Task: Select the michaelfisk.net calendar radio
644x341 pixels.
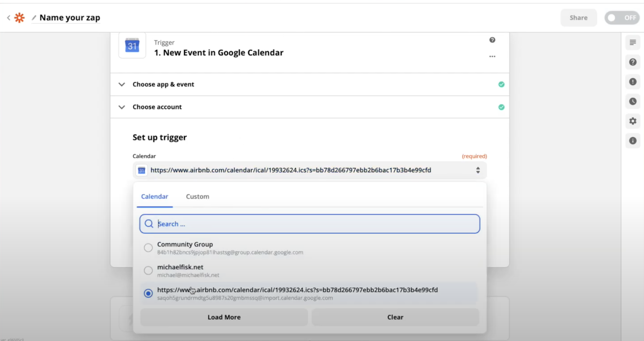Action: 148,271
